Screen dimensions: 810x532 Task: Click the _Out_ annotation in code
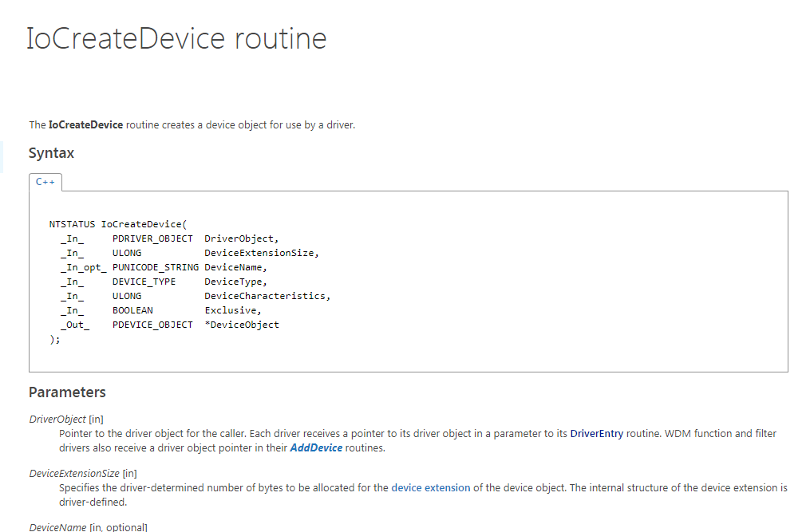(x=75, y=325)
